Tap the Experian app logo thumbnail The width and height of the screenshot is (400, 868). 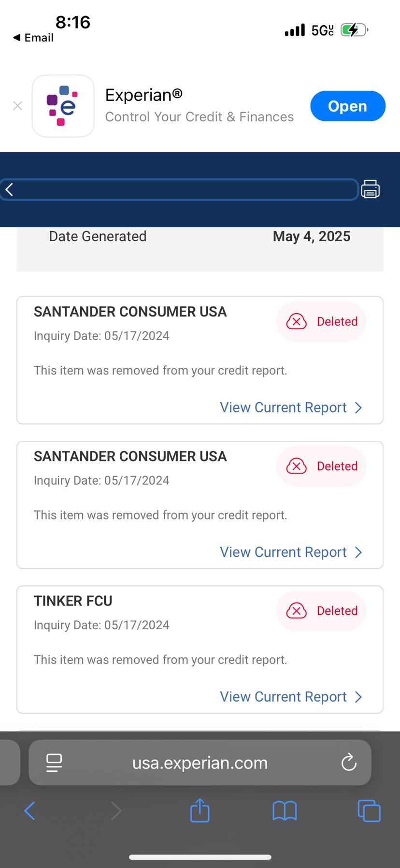63,106
